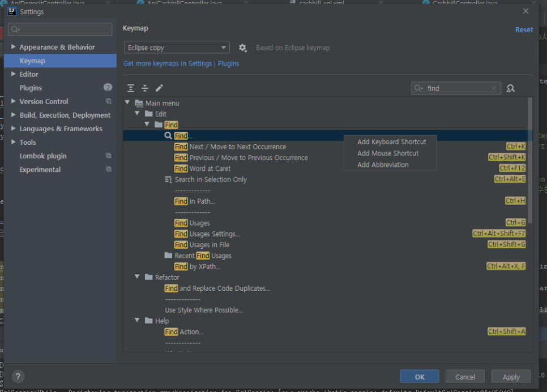Click the Search in Selection Only icon
The height and width of the screenshot is (392, 547).
[168, 179]
